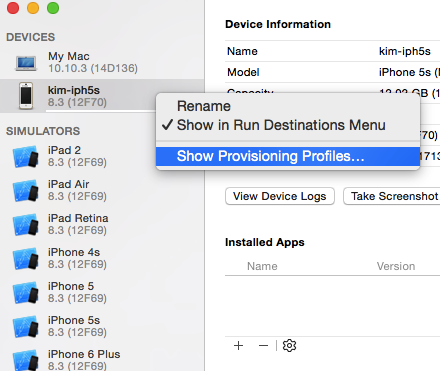
Task: Close the Devices window with red button
Action: click(13, 8)
